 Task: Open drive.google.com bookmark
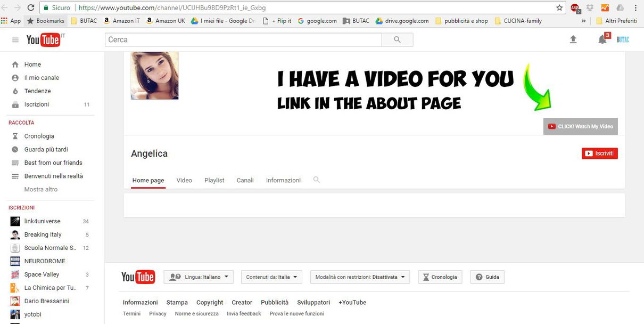point(402,21)
